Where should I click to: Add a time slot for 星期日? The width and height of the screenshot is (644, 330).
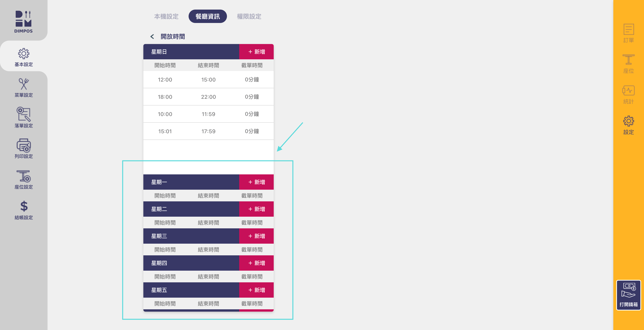(256, 52)
